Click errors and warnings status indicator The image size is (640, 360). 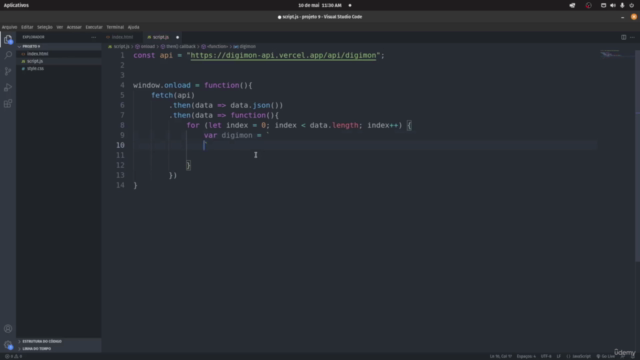point(13,356)
